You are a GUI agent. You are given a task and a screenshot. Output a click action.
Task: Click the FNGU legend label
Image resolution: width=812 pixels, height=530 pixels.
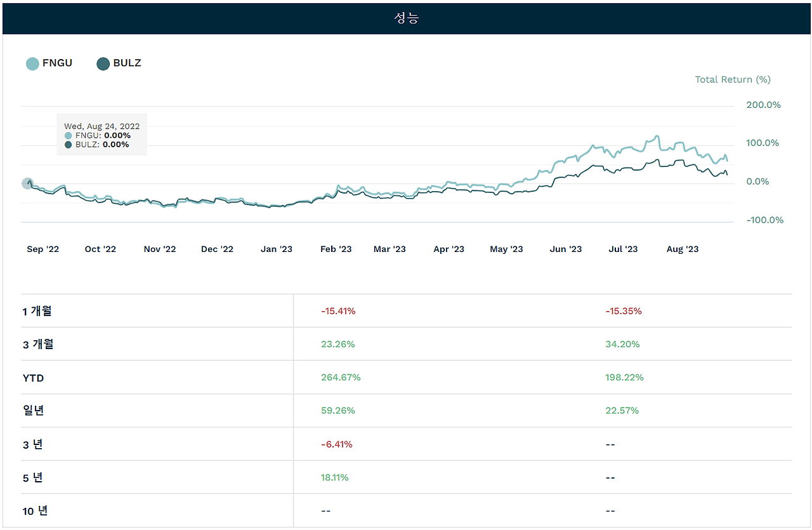click(x=57, y=63)
